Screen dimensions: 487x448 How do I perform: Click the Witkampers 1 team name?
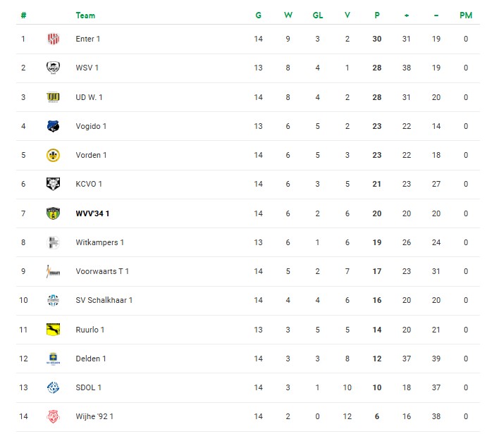tap(99, 242)
